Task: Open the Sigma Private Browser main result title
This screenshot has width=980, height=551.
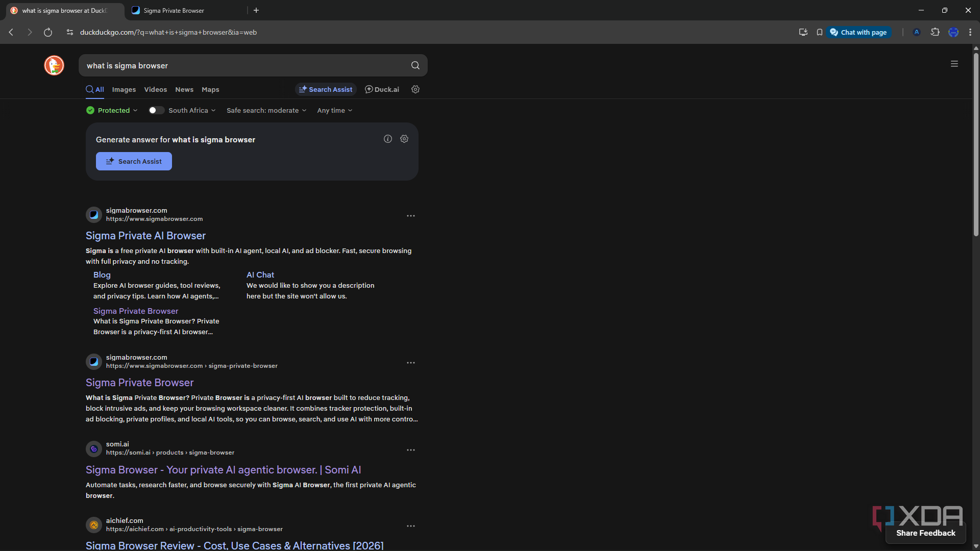Action: coord(139,383)
